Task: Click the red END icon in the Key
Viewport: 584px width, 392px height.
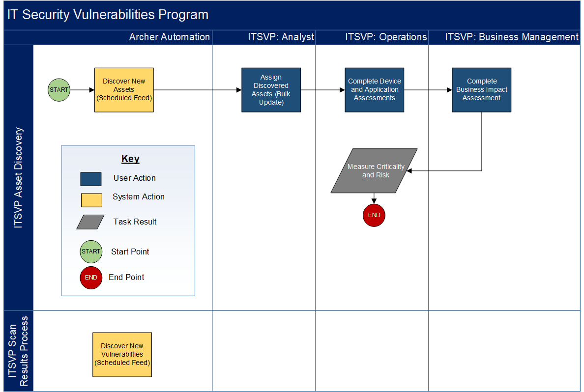Action: [x=91, y=278]
